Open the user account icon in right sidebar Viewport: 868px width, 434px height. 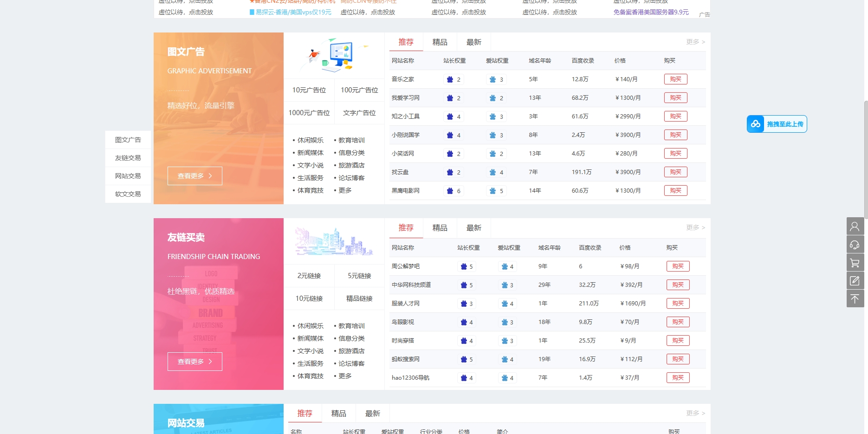point(855,227)
